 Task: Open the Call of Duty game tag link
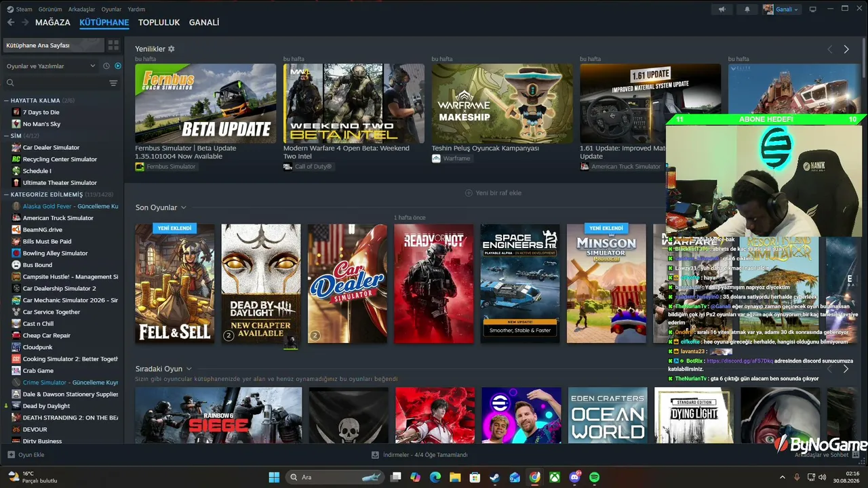coord(308,167)
